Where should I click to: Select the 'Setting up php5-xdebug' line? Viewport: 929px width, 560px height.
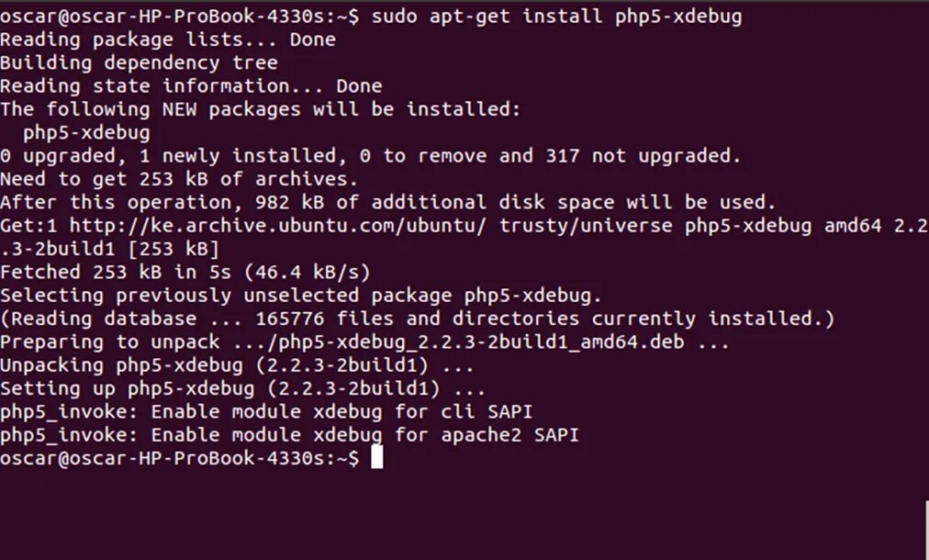pyautogui.click(x=243, y=388)
